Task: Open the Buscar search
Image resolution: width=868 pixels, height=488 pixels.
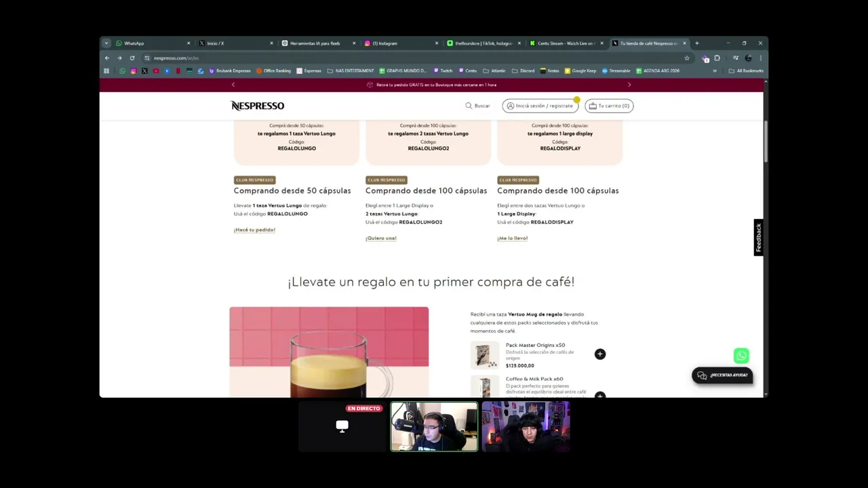Action: [477, 106]
